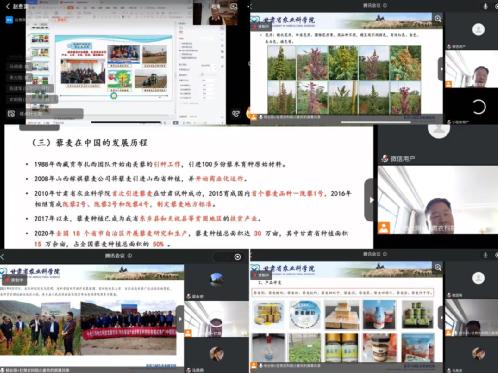Toggle the video strip arrow beside the group photo slide
The width and height of the screenshot is (498, 373).
pos(180,319)
